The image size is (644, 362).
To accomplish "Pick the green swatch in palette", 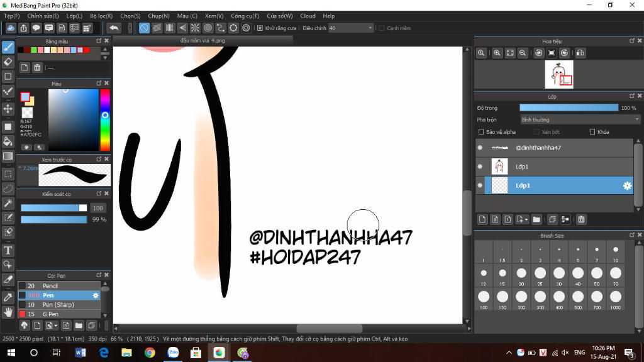I will [x=34, y=50].
